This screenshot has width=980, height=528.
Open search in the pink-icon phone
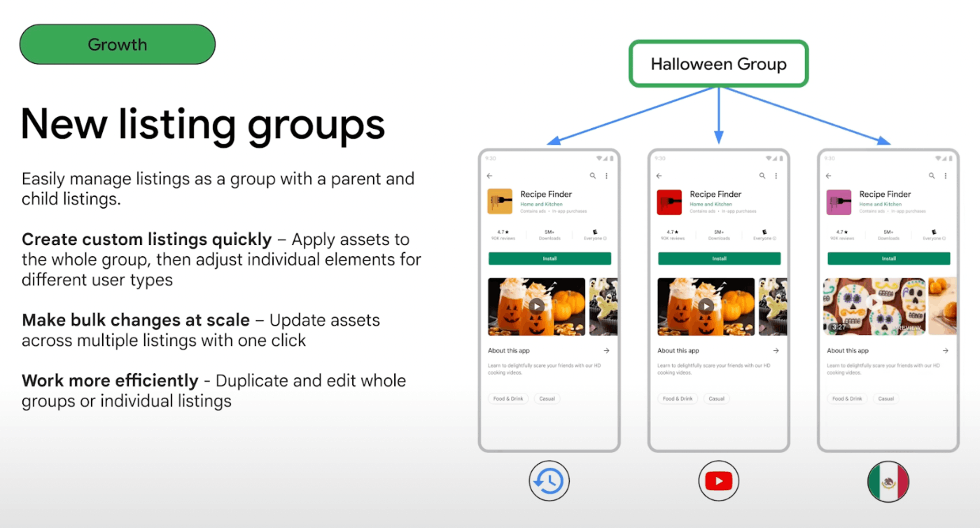point(932,176)
